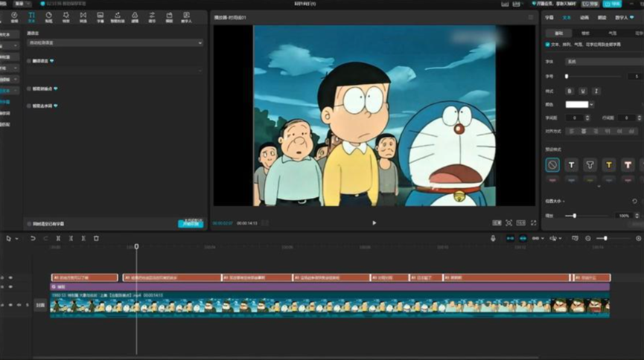644x360 pixels.
Task: Click the player hamburger menu icon
Action: [x=531, y=17]
